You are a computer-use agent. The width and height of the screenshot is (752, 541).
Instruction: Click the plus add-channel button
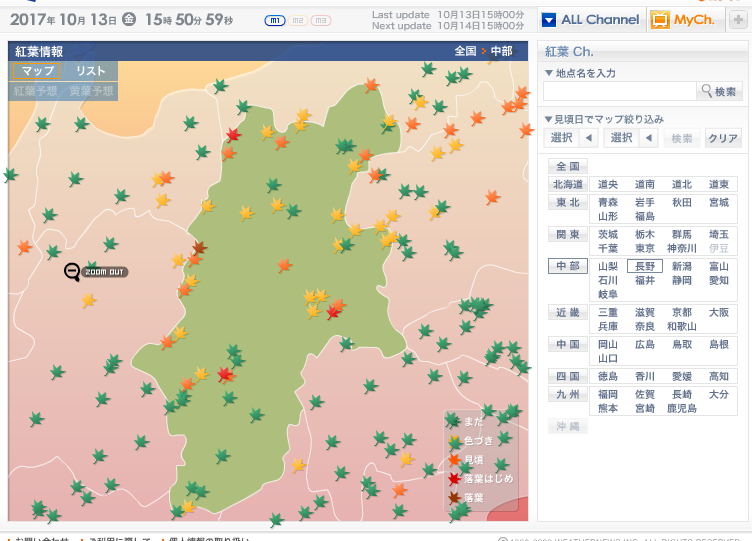(x=738, y=20)
